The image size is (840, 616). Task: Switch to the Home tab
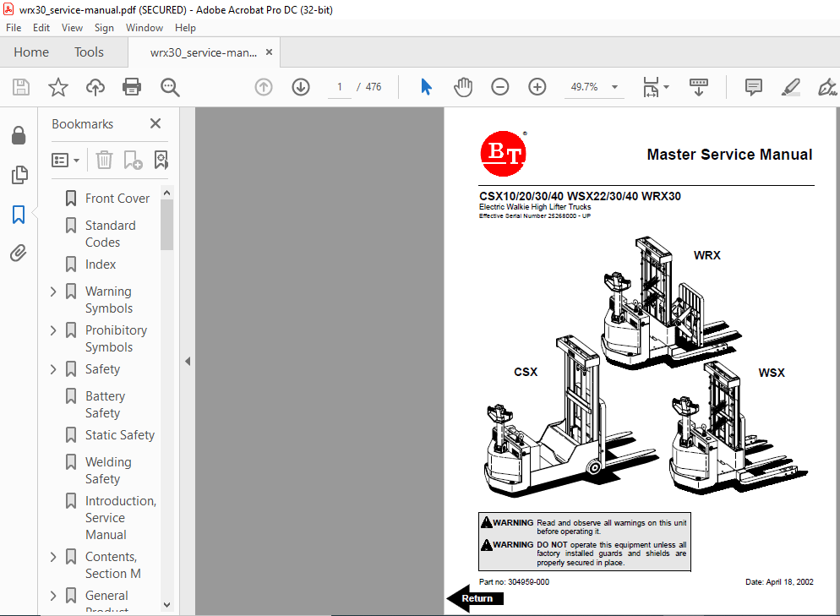point(31,52)
